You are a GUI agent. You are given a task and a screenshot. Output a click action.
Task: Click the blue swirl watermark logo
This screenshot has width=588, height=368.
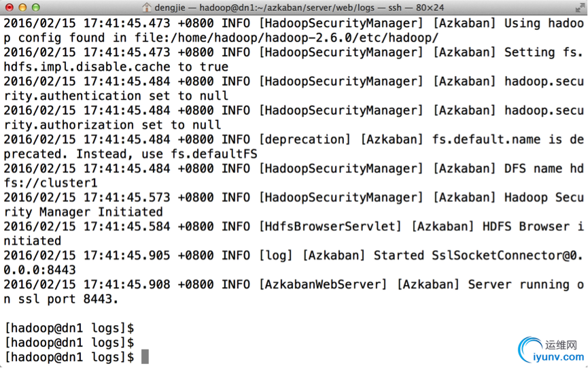coord(529,349)
